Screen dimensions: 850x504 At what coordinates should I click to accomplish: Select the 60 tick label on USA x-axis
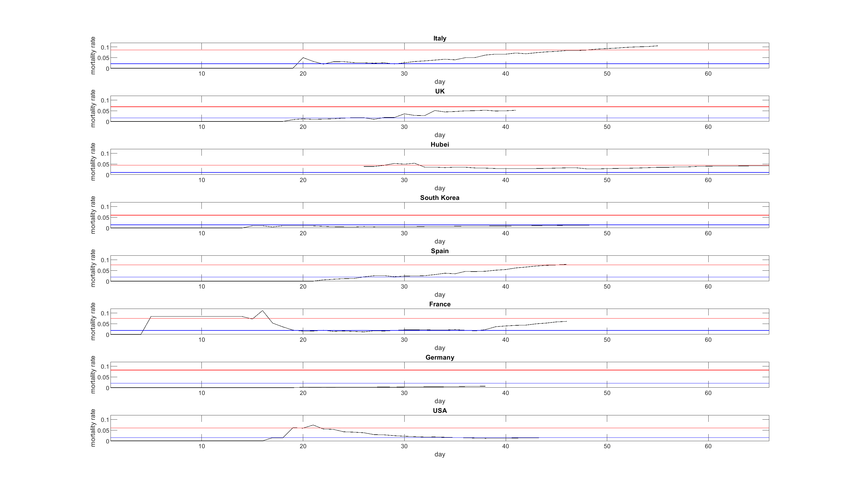tap(708, 446)
